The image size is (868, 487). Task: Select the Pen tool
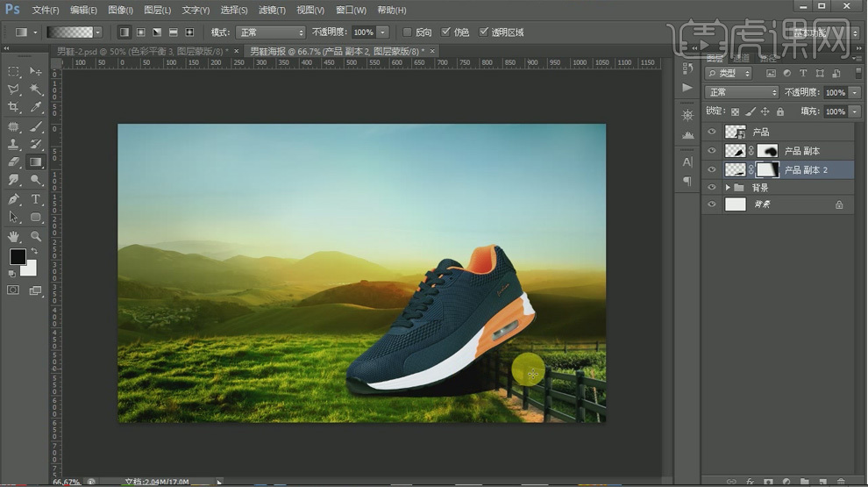[x=14, y=199]
